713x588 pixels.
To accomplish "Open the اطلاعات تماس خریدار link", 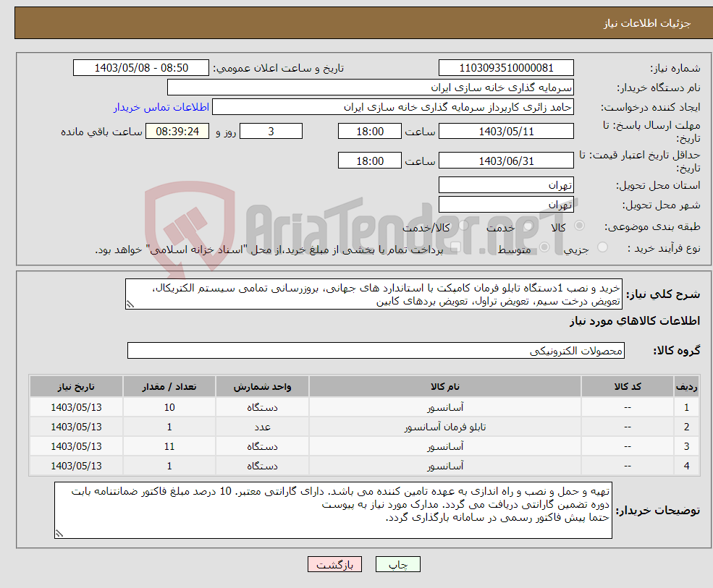I will coord(161,107).
